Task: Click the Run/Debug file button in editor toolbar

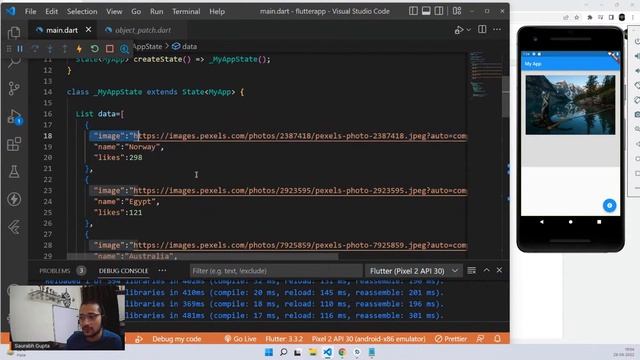Action: 459,30
